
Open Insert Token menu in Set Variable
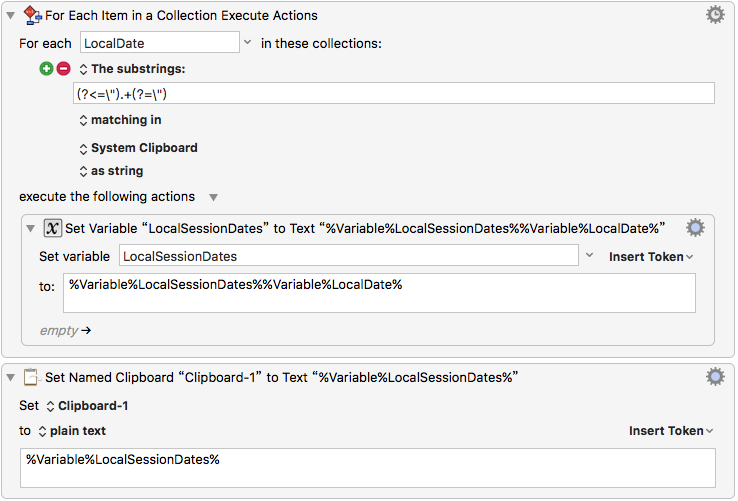652,257
